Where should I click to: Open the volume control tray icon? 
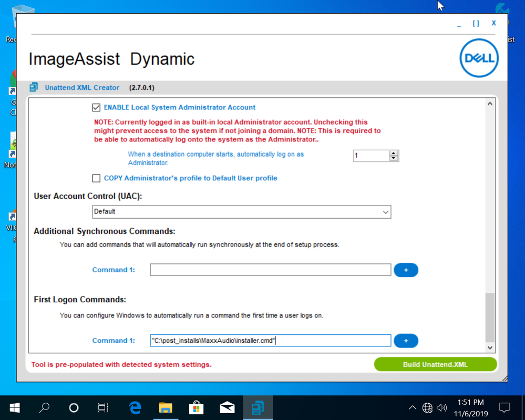(442, 407)
